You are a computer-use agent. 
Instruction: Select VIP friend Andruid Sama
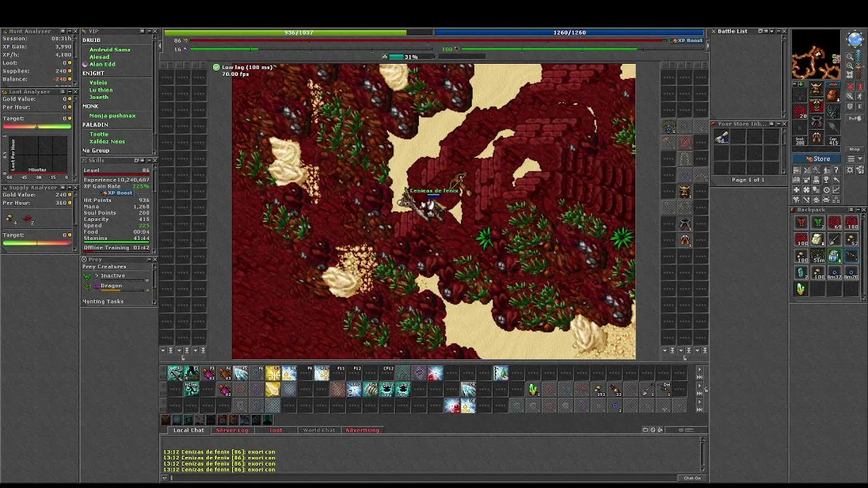point(110,49)
